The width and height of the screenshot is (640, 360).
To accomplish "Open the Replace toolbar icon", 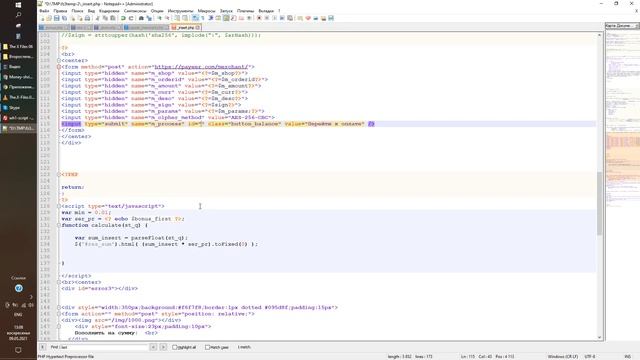I will (x=149, y=18).
